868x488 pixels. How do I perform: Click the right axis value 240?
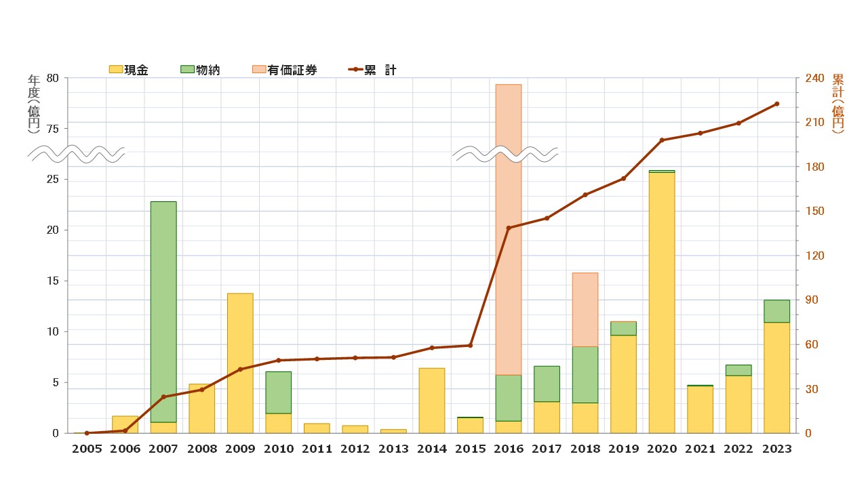[x=814, y=78]
